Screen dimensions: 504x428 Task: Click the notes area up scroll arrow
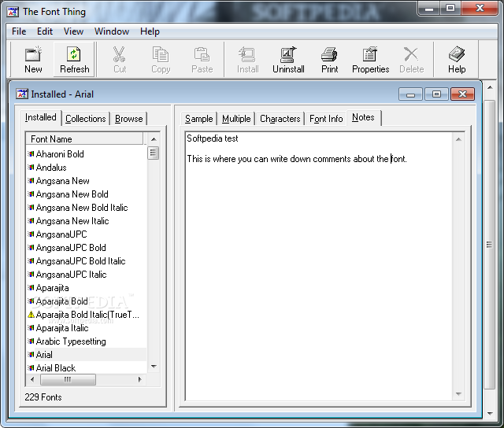(458, 139)
